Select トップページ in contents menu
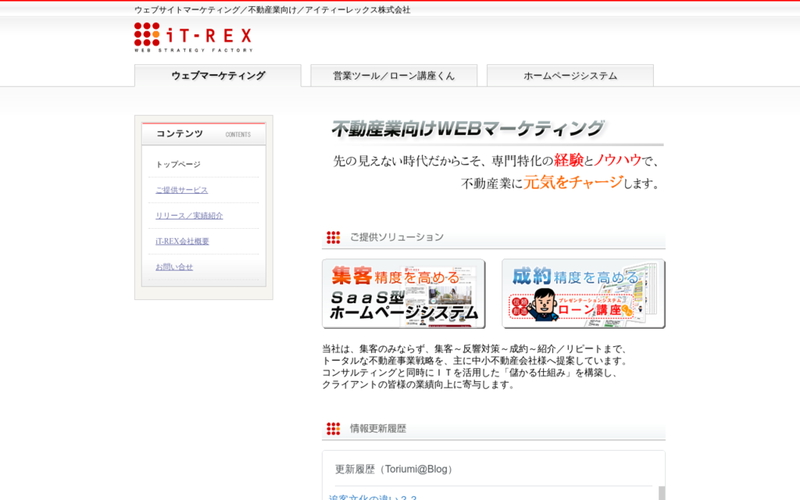Viewport: 800px width, 500px height. pos(178,164)
